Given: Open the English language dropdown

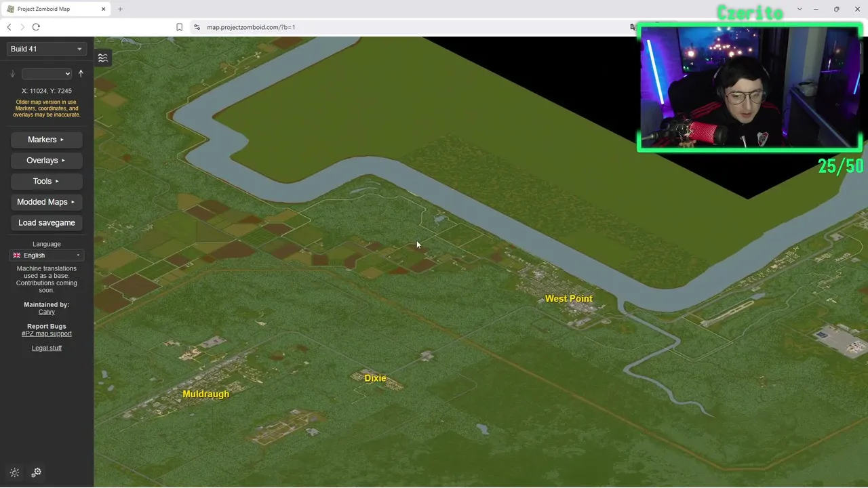Looking at the screenshot, I should pyautogui.click(x=47, y=256).
